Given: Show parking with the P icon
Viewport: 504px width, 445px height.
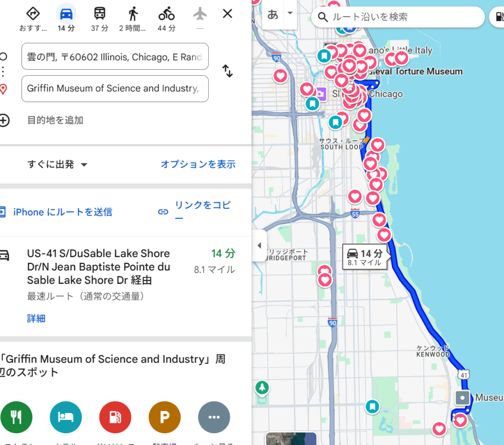Looking at the screenshot, I should (x=164, y=417).
